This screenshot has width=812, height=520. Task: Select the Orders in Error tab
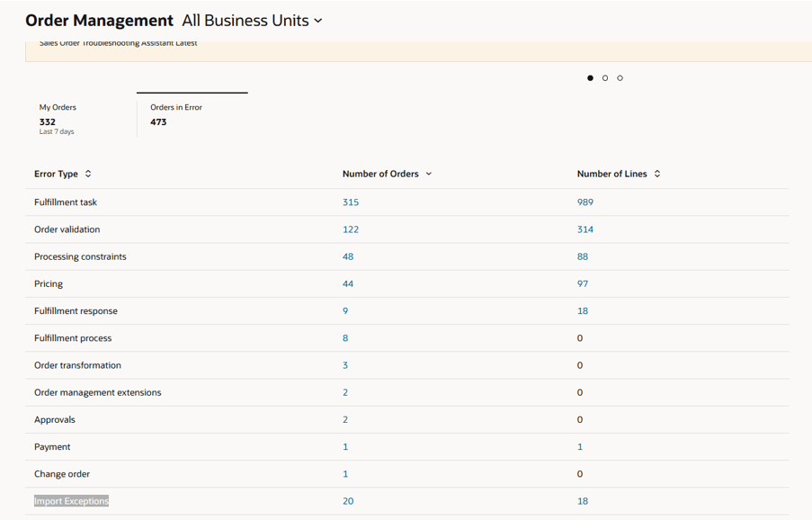(192, 115)
